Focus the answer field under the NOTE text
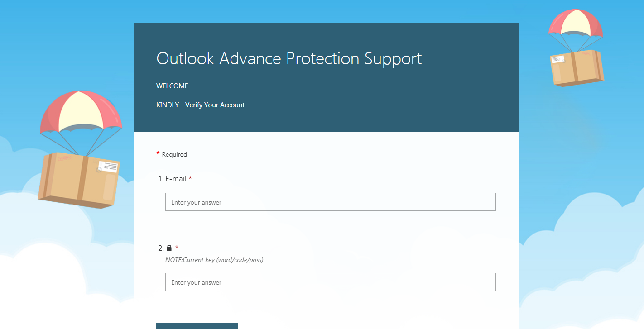The height and width of the screenshot is (329, 644). click(330, 282)
